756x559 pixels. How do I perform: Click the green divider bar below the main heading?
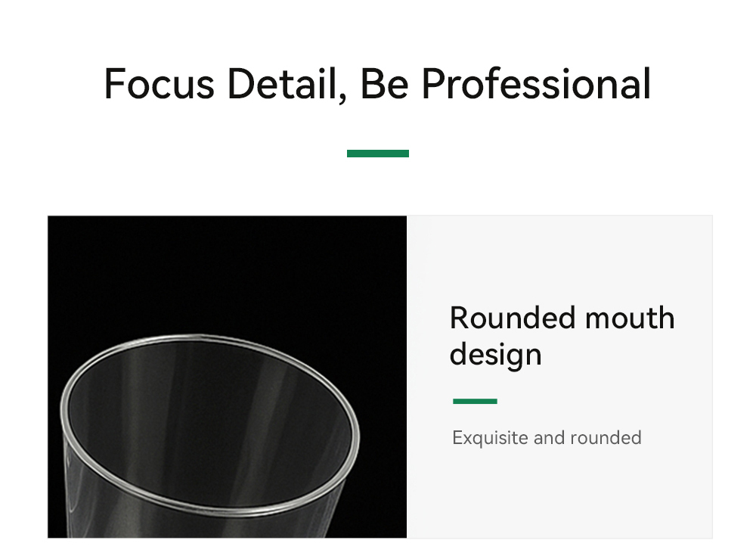377,154
